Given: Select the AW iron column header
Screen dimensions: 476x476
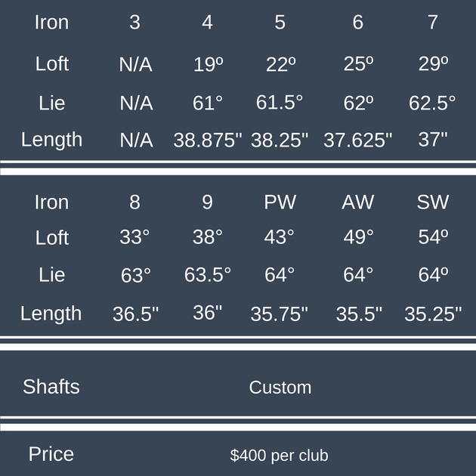Looking at the screenshot, I should click(x=357, y=202).
